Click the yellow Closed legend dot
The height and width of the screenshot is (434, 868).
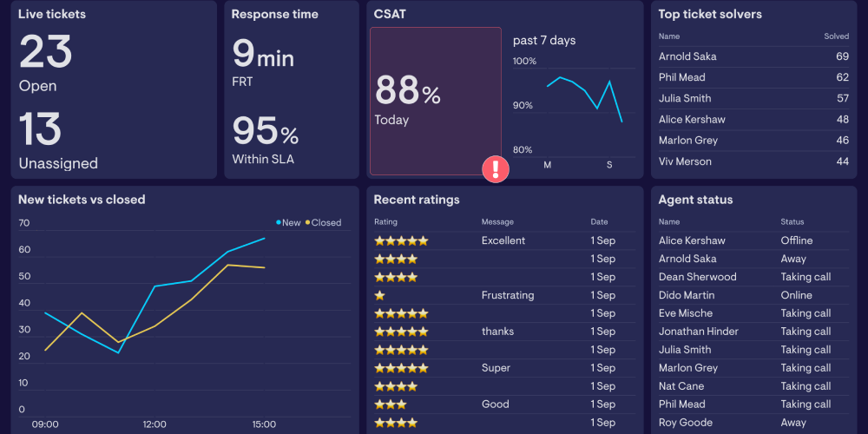[307, 223]
